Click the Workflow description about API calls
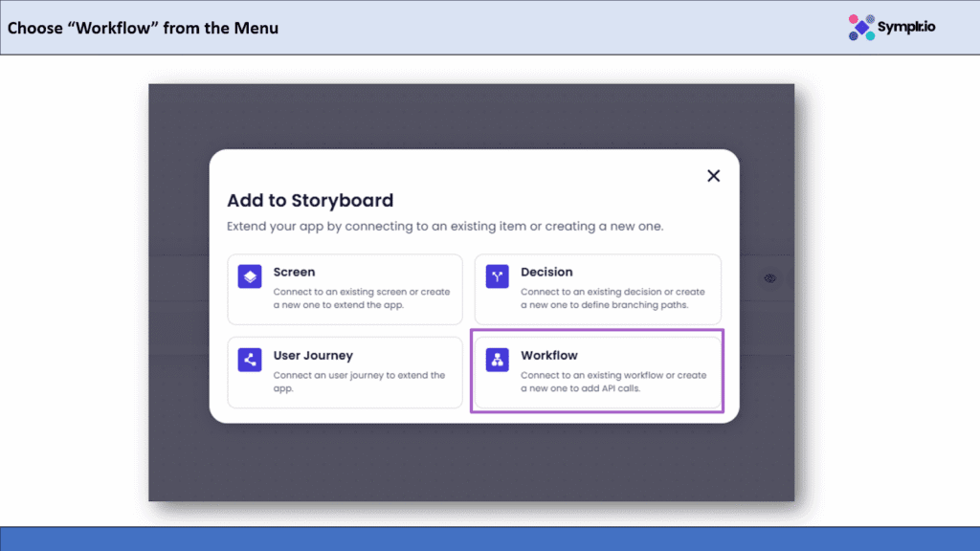 pos(612,382)
